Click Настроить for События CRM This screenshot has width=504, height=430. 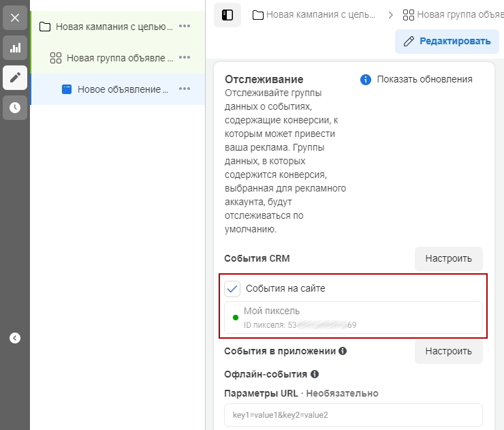(x=448, y=259)
